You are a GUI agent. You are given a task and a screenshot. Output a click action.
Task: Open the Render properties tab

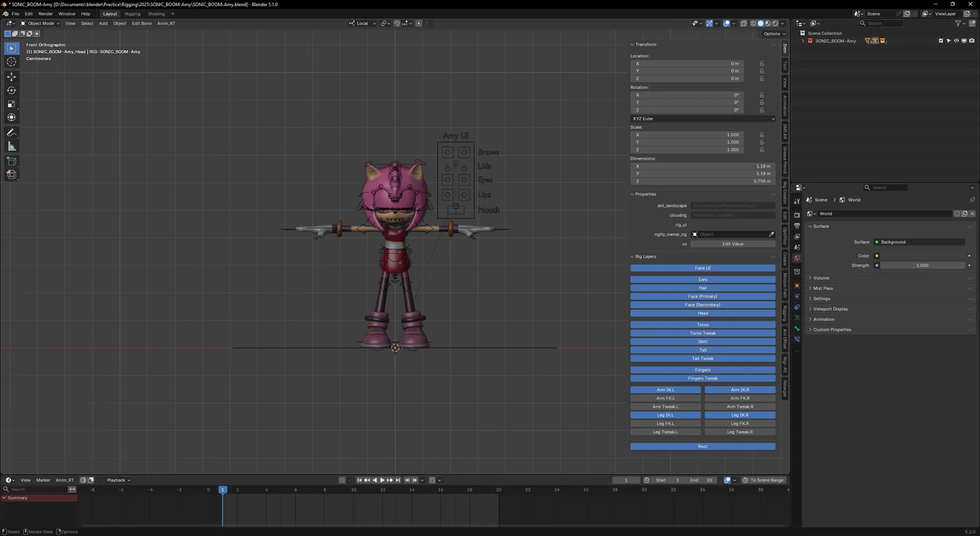797,215
